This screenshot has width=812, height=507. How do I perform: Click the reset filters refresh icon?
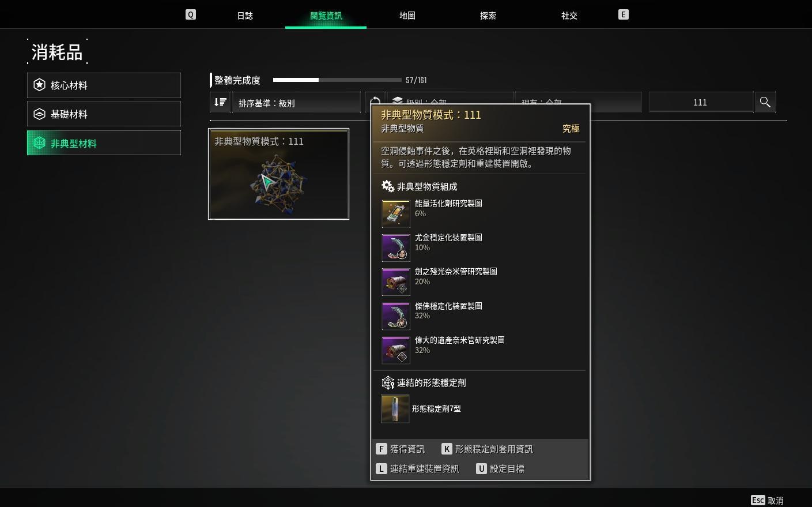(x=373, y=99)
